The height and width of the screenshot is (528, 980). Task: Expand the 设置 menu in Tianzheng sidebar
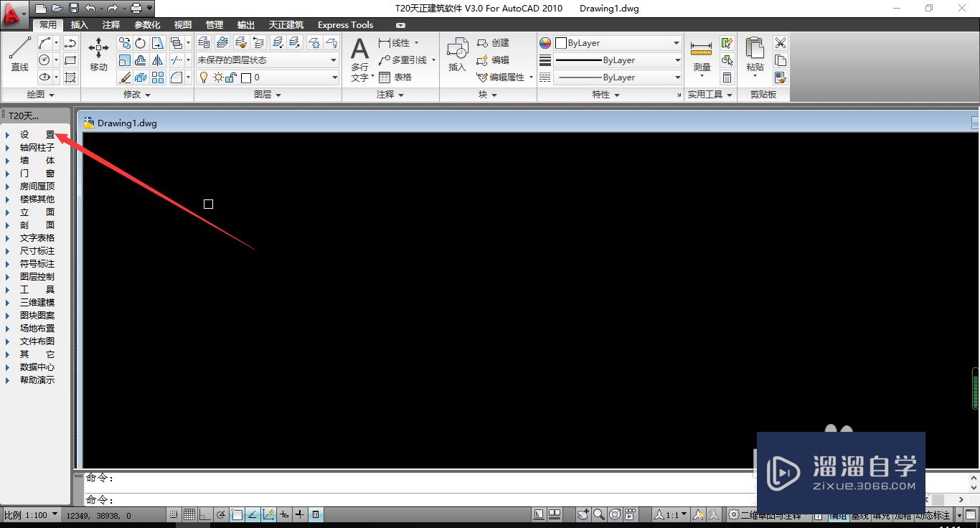[37, 134]
